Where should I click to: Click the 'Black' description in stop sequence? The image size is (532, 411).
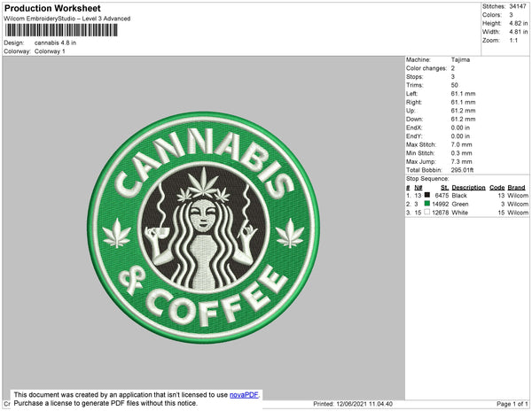click(459, 196)
